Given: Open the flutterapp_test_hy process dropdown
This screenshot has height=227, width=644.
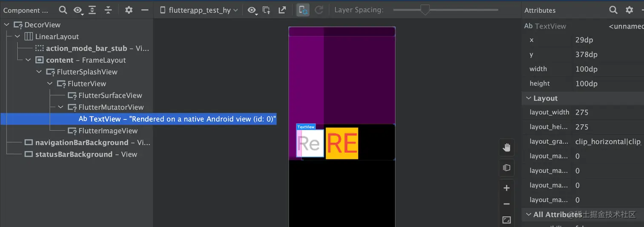Looking at the screenshot, I should [198, 10].
